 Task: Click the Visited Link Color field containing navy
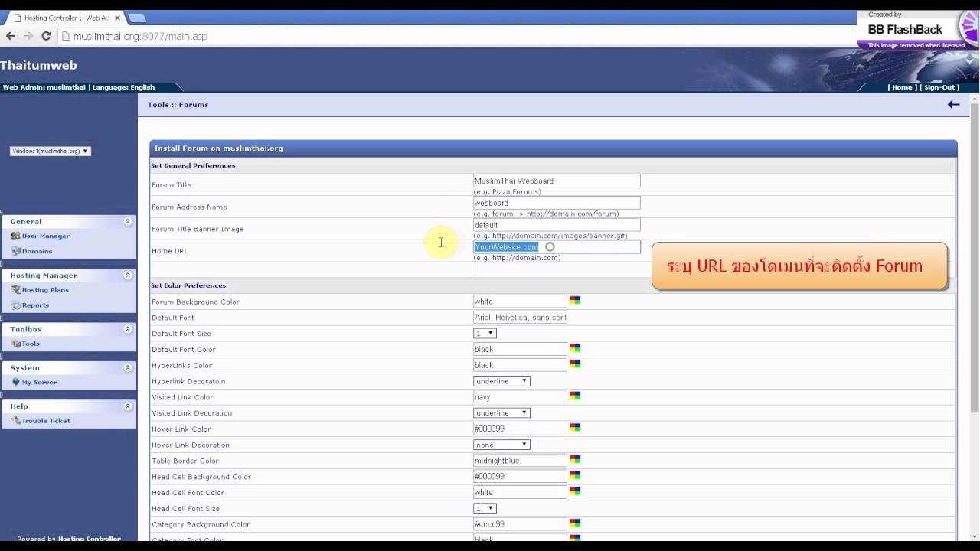520,396
